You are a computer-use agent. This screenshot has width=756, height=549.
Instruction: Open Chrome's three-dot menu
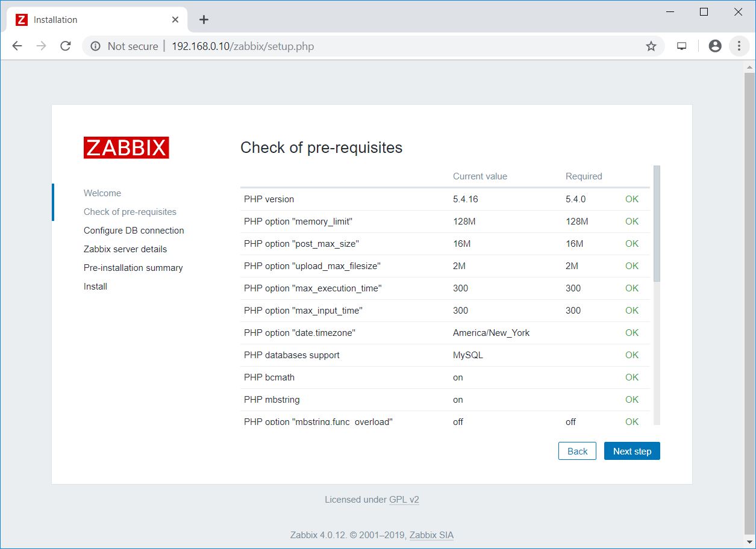[739, 46]
